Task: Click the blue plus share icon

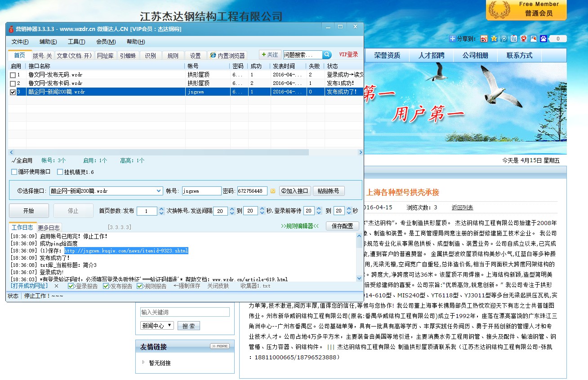Action: pyautogui.click(x=453, y=39)
